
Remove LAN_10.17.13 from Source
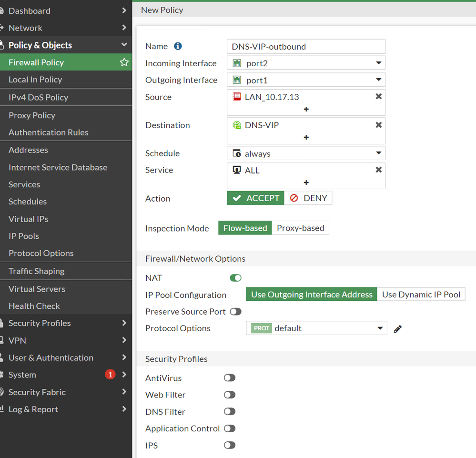tap(378, 97)
